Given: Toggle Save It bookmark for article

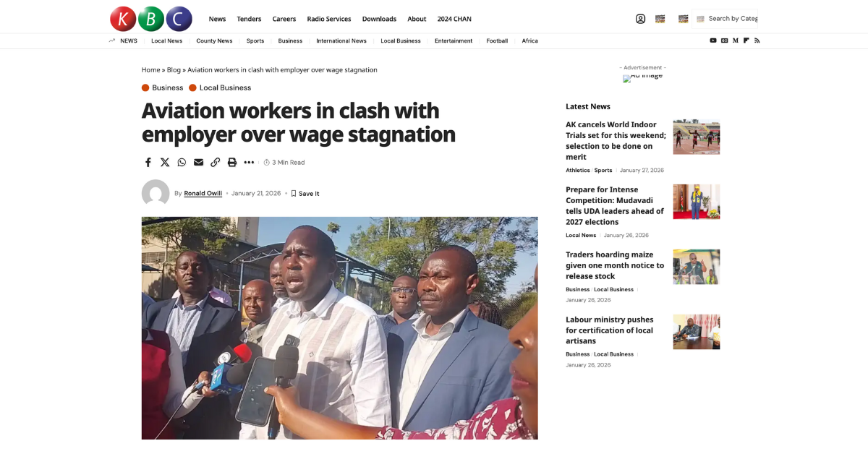Looking at the screenshot, I should pyautogui.click(x=305, y=194).
